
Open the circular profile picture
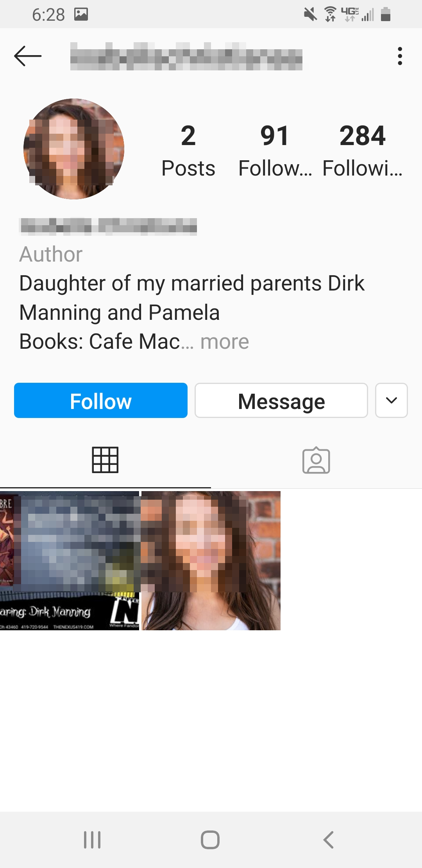[74, 149]
